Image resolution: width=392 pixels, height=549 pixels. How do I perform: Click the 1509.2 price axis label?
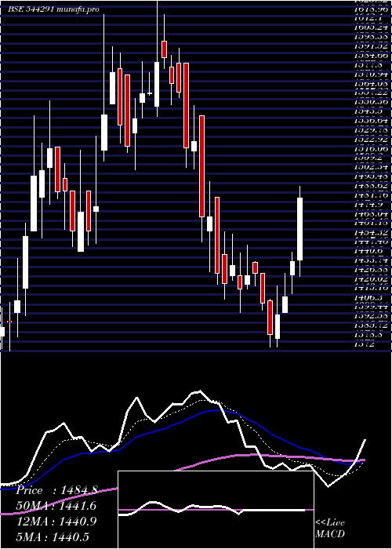(368, 158)
